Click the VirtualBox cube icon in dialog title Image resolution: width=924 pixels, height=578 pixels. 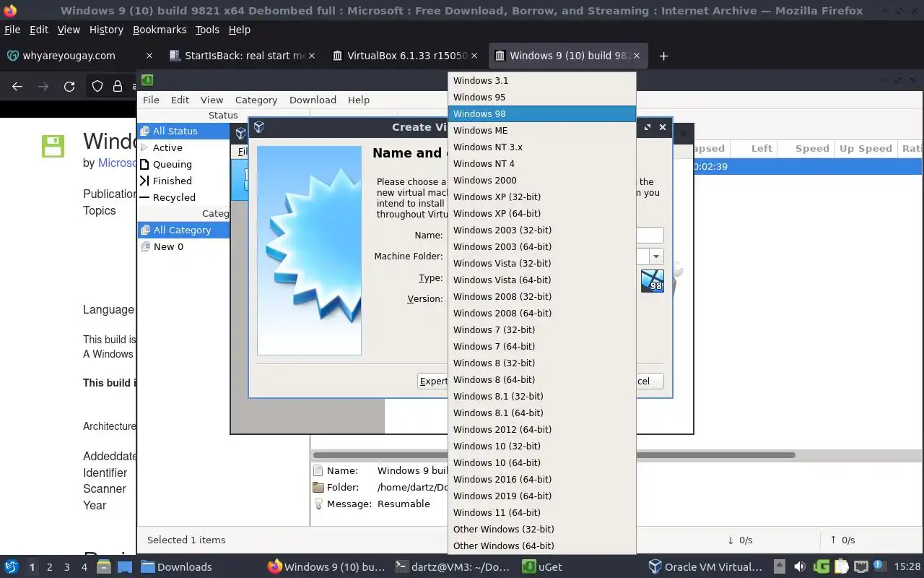[259, 127]
